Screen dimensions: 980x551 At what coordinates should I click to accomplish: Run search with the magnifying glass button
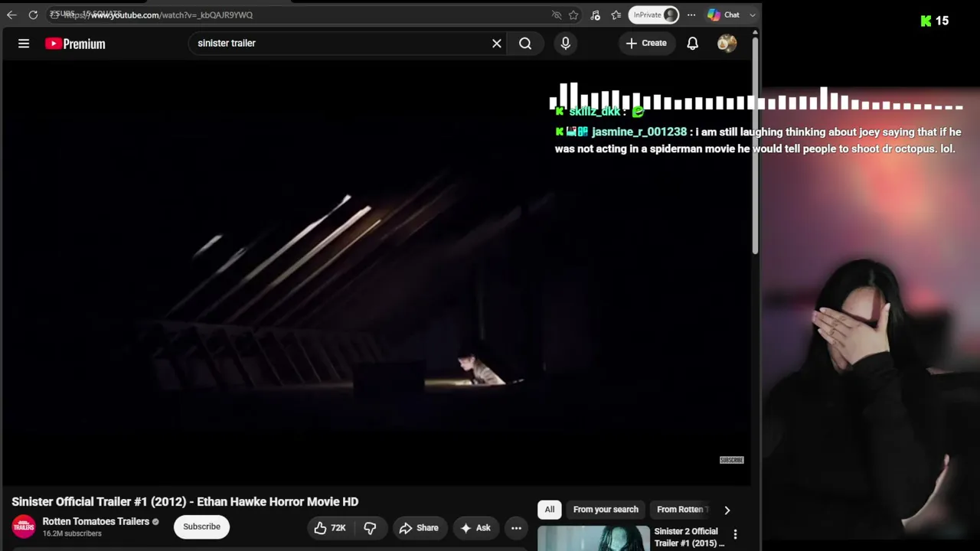[525, 44]
